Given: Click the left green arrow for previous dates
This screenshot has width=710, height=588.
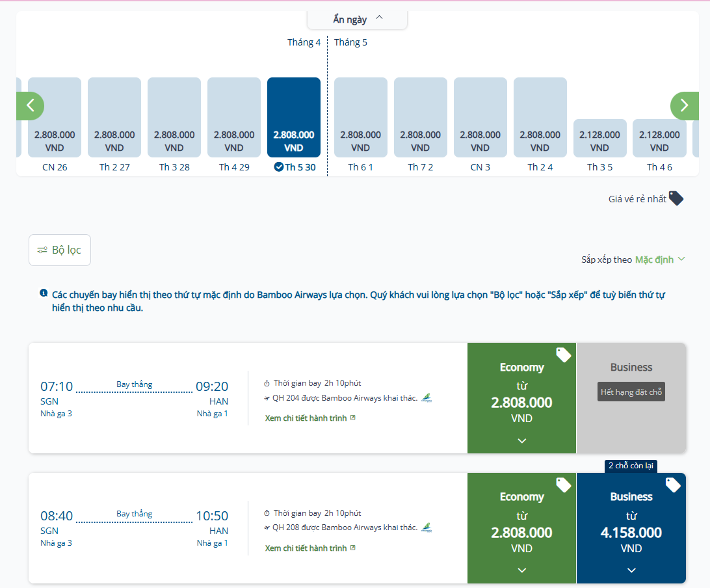Looking at the screenshot, I should click(30, 105).
